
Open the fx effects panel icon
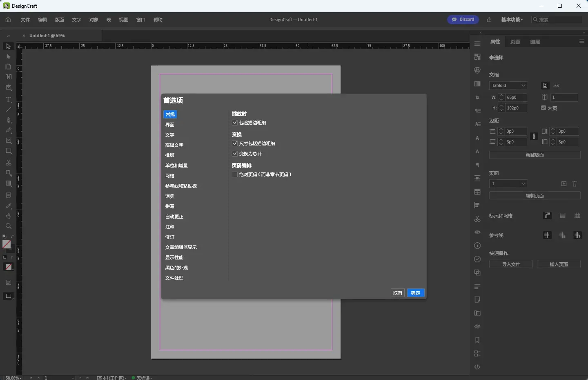click(477, 97)
